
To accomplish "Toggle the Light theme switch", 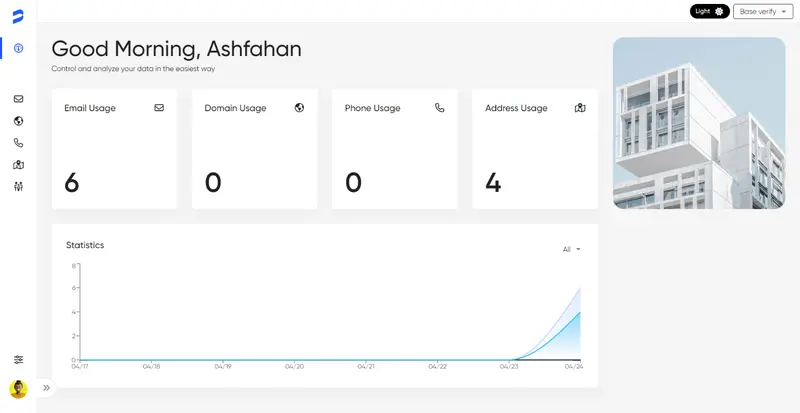I will [710, 11].
